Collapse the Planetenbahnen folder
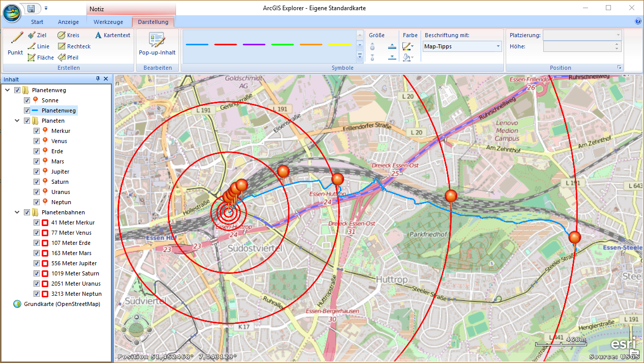This screenshot has height=363, width=644. point(17,212)
